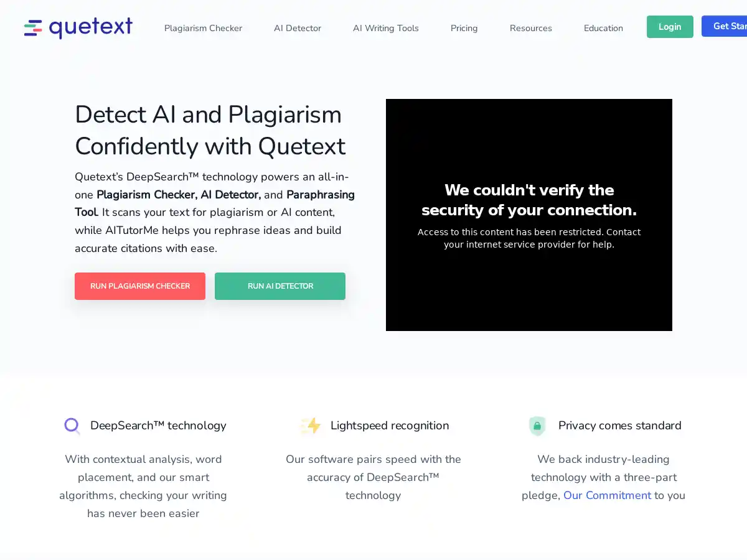
Task: Go to the Pricing page
Action: (464, 28)
